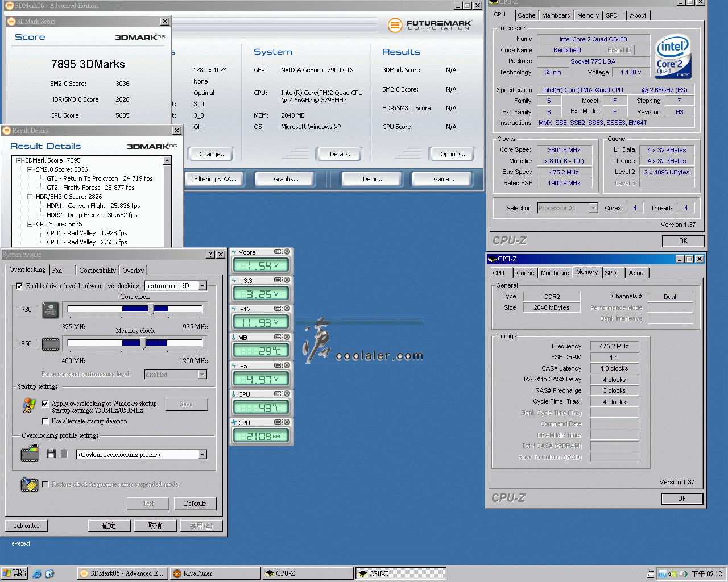Click the CPU fan icon on the RPM monitor
The height and width of the screenshot is (582, 728).
point(234,422)
